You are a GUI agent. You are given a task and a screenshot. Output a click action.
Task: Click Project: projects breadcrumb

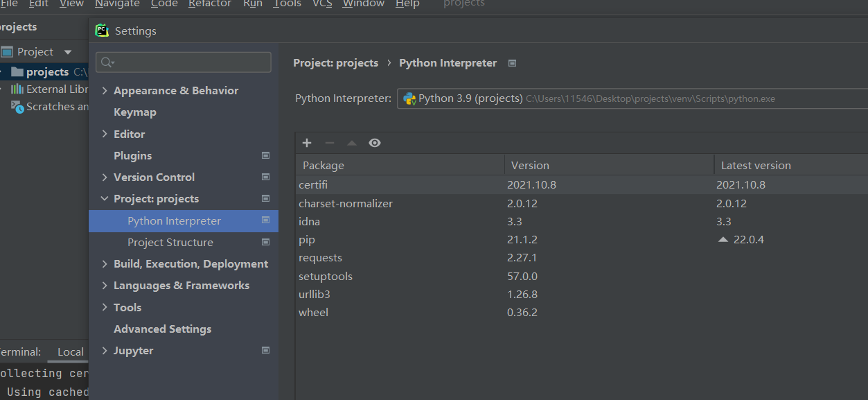coord(336,63)
